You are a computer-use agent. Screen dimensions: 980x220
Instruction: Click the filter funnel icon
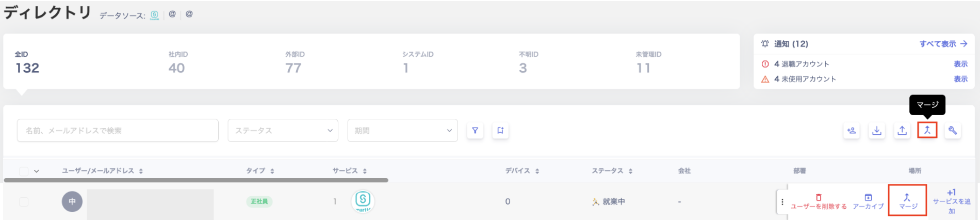[475, 131]
